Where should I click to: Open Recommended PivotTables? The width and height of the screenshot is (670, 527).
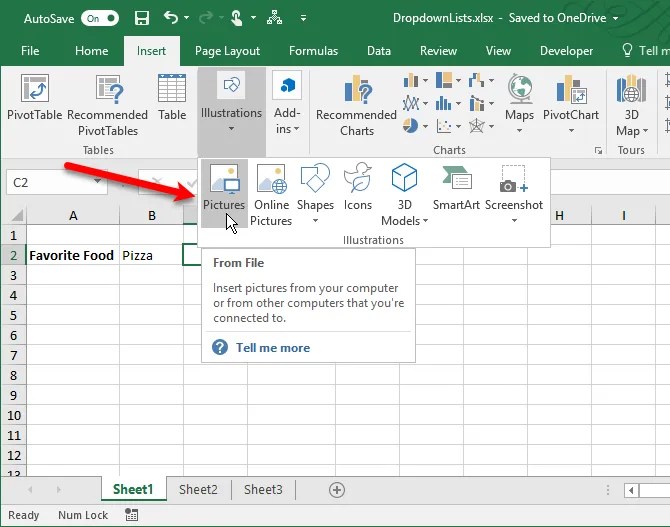108,105
